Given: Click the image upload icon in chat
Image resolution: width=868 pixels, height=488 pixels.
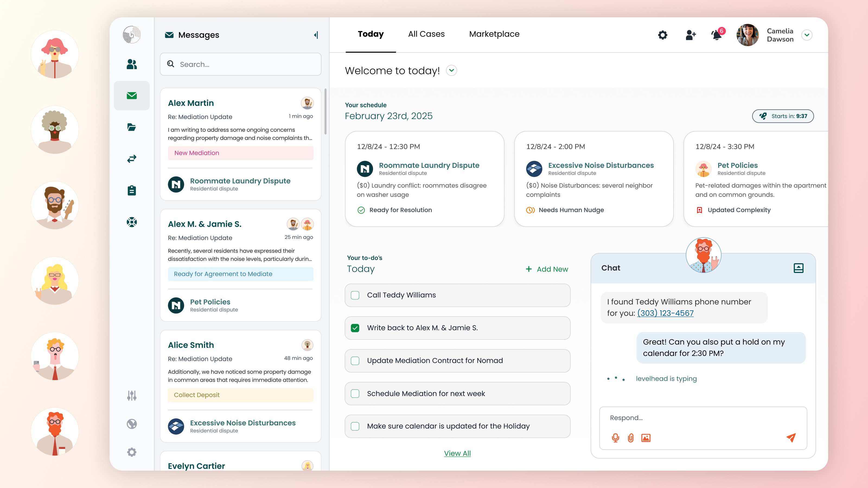Looking at the screenshot, I should click(646, 438).
